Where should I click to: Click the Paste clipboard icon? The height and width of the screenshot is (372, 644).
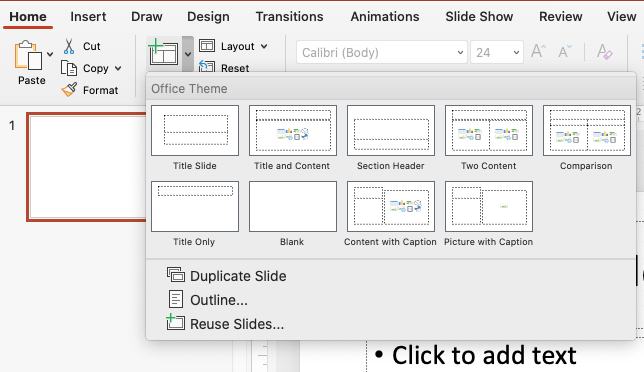click(28, 55)
